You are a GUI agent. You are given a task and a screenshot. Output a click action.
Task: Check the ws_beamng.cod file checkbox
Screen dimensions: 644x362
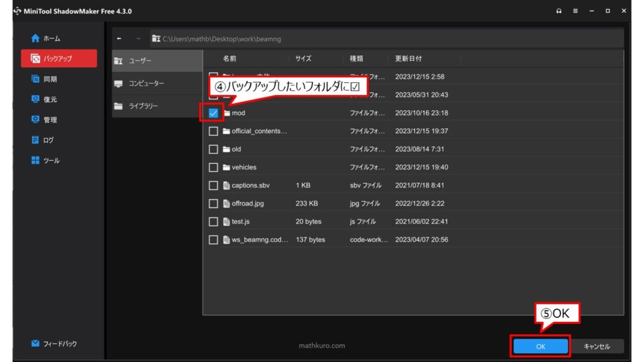[213, 239]
